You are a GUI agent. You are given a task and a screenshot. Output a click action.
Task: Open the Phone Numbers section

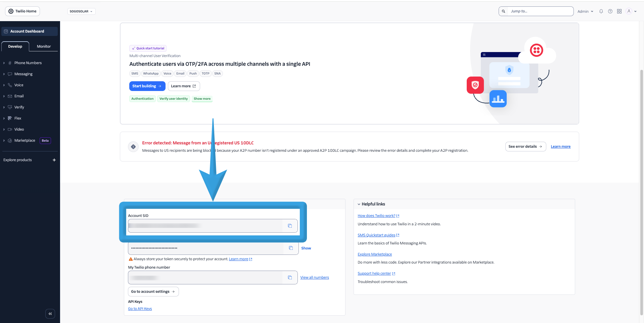(28, 63)
